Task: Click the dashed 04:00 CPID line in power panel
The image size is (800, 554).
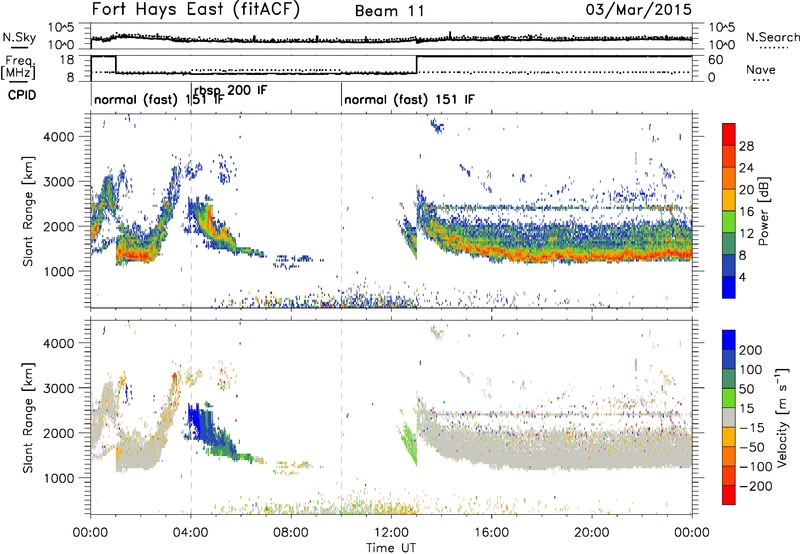Action: click(x=191, y=211)
